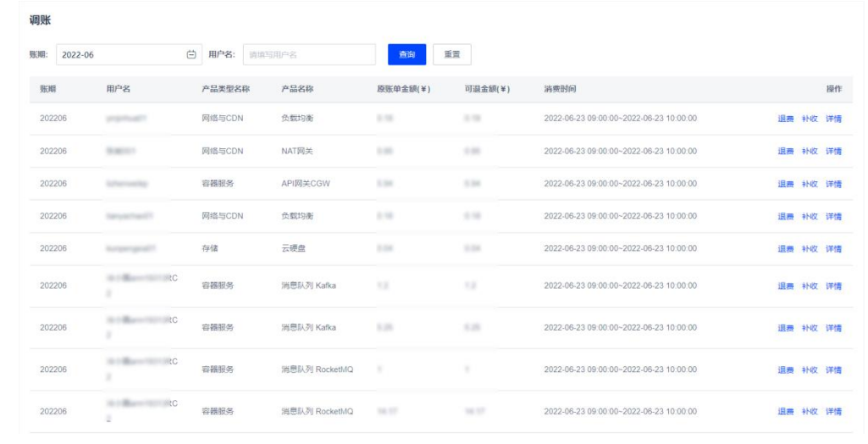The height and width of the screenshot is (444, 868).
Task: Click the NAT网关 product name cell
Action: [296, 151]
